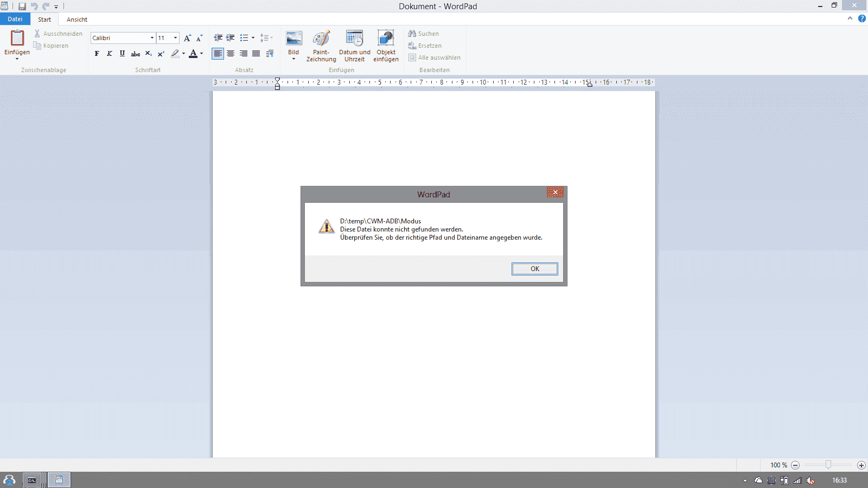The image size is (868, 488).
Task: Center align the text
Action: click(x=231, y=54)
